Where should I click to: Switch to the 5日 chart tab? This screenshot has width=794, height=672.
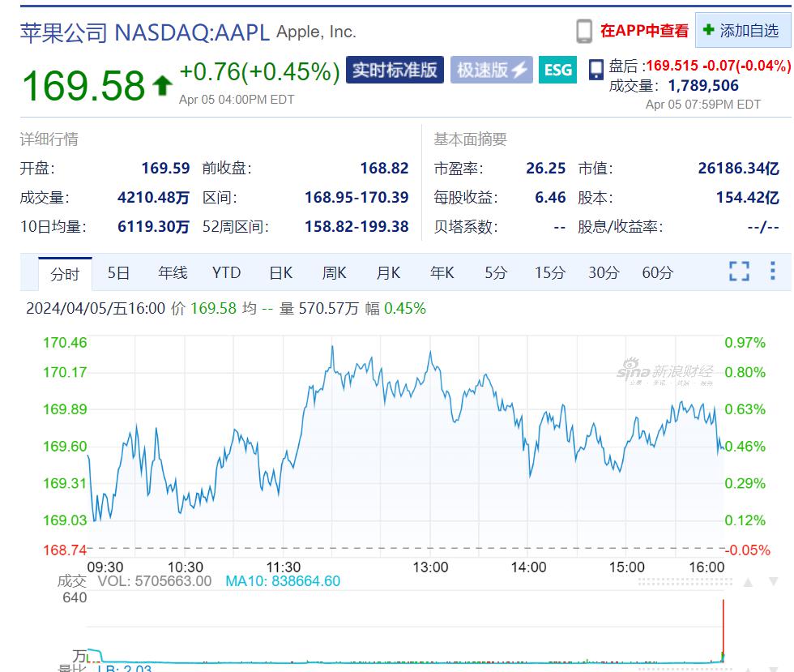118,273
